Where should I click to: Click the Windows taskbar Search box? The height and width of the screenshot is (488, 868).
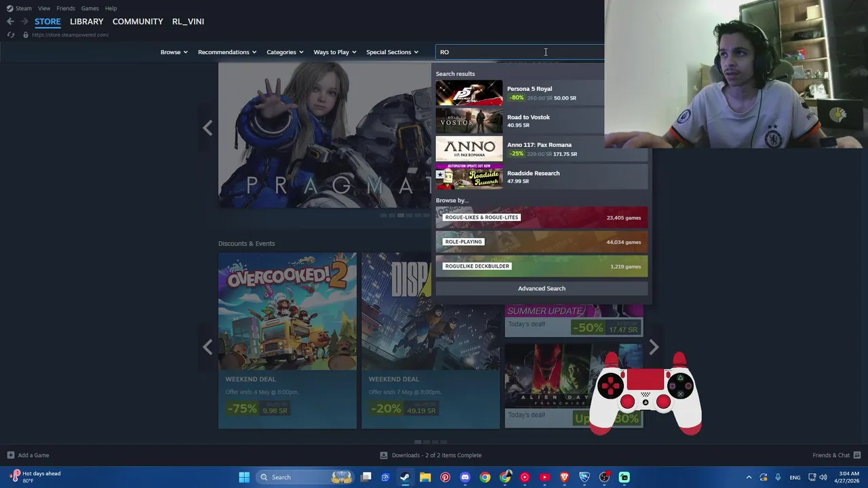306,477
